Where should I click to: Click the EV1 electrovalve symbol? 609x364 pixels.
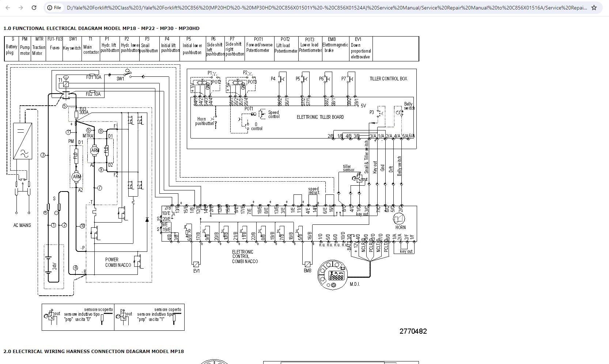pyautogui.click(x=196, y=264)
